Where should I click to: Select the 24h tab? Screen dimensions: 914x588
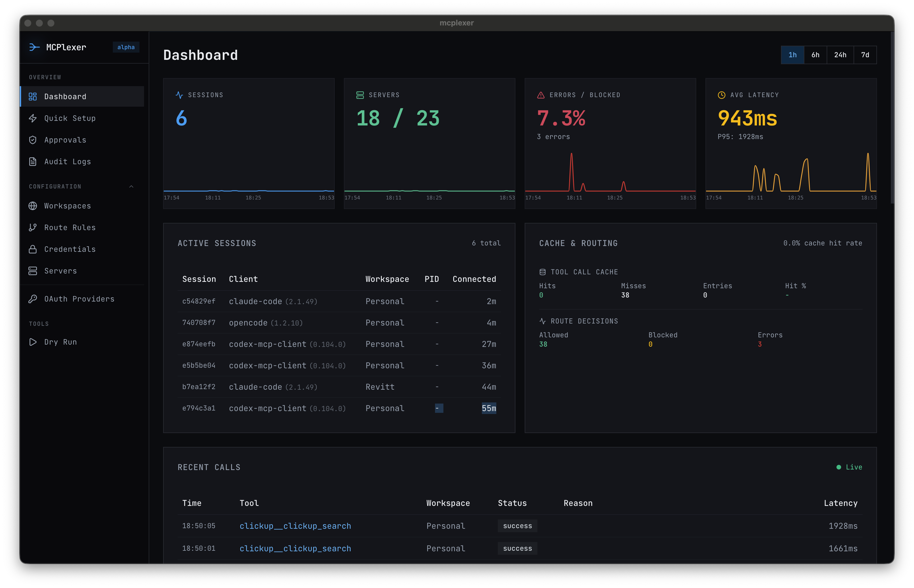point(840,55)
